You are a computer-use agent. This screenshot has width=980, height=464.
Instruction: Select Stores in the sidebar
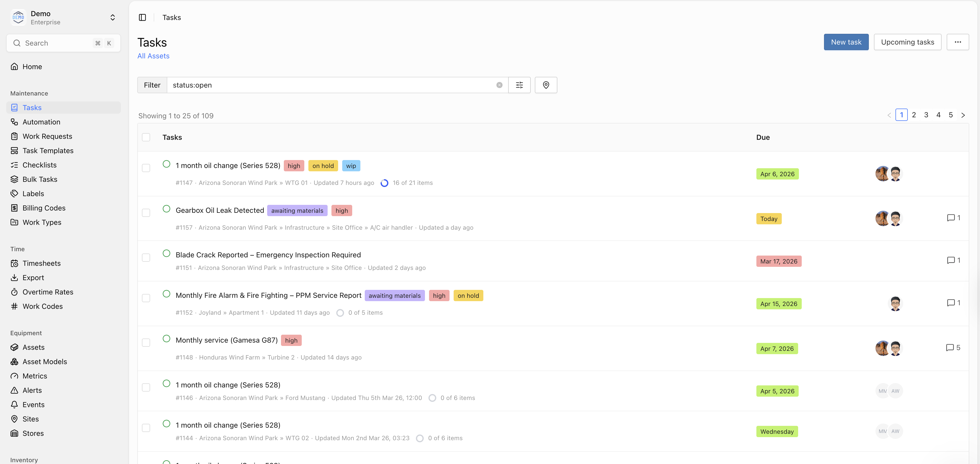33,433
